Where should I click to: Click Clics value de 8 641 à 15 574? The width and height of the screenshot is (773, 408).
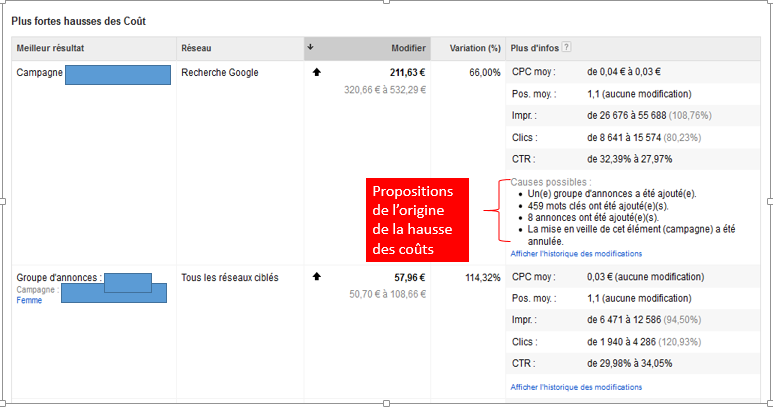[644, 137]
